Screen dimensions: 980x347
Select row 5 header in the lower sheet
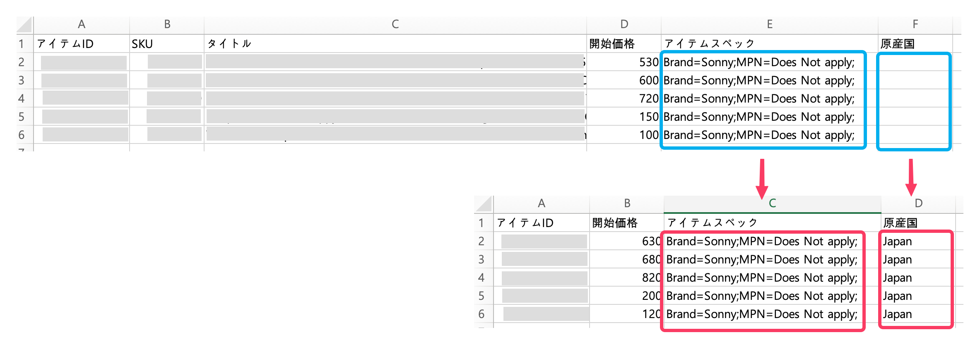[481, 296]
